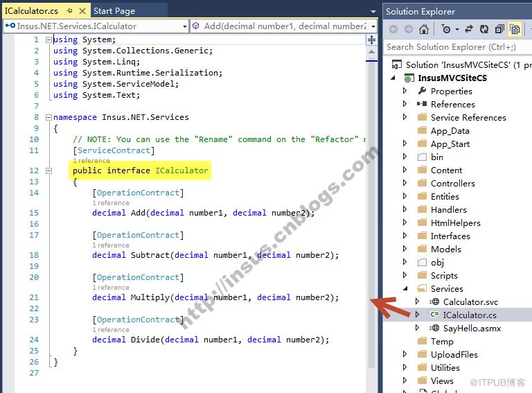Click the Home icon in Solution Explorer toolbar
This screenshot has height=393, width=532.
coord(424,30)
